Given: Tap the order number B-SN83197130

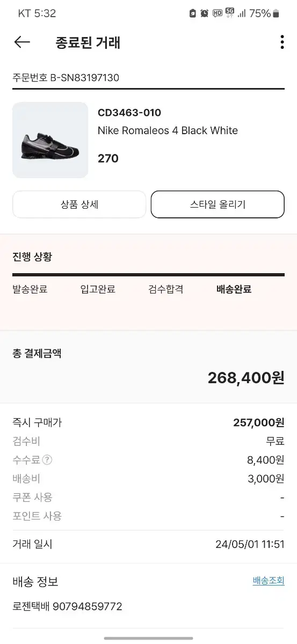Looking at the screenshot, I should click(x=85, y=78).
